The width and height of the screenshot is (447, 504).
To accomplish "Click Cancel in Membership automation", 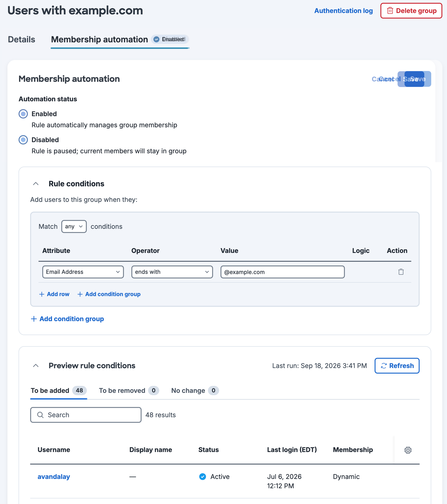I will 386,79.
